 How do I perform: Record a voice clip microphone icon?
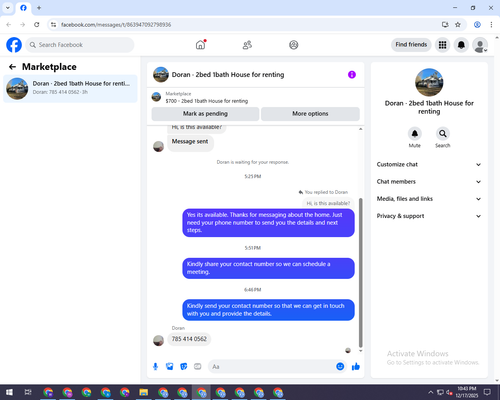[155, 367]
